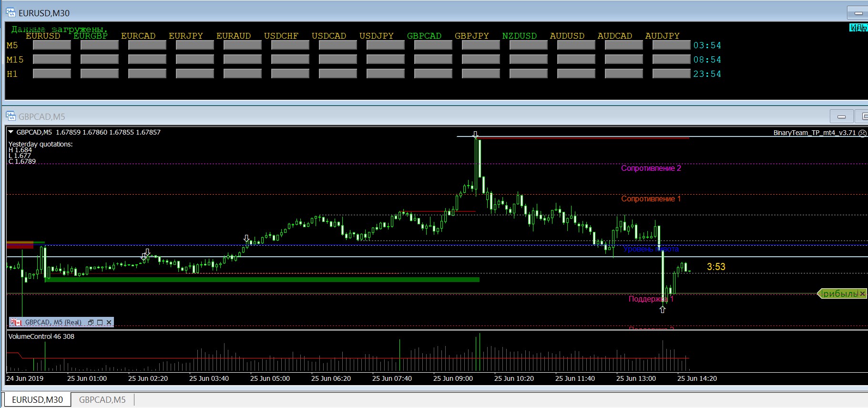Click the EURUSD,M30 window title icon
868x408 pixels.
[x=10, y=13]
